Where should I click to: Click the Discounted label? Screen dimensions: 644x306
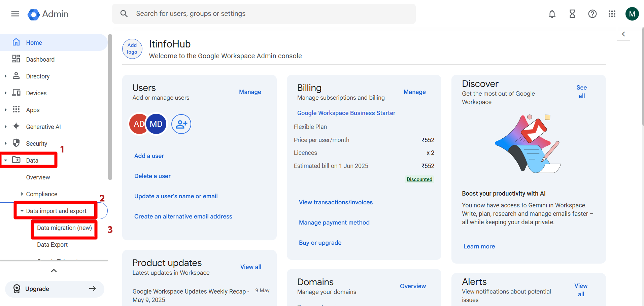point(419,179)
